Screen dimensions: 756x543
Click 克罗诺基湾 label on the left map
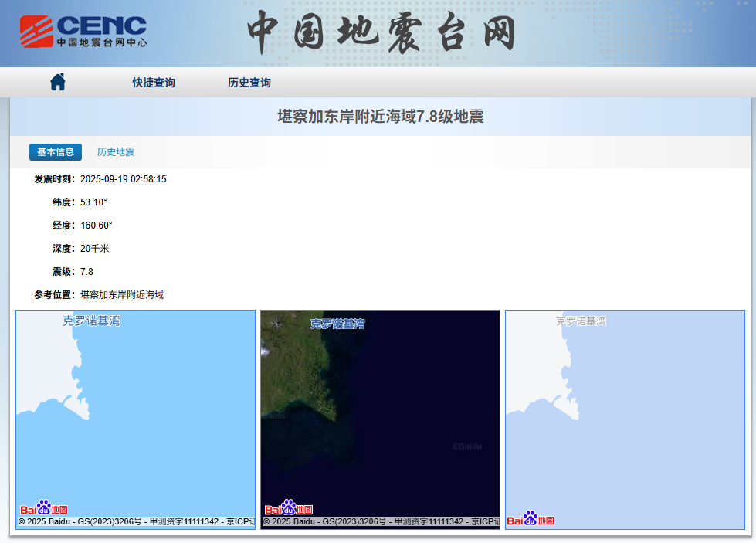[x=92, y=321]
